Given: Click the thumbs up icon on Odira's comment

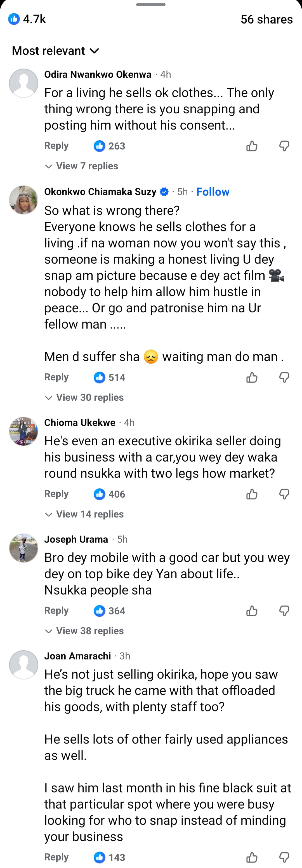Looking at the screenshot, I should point(251,146).
